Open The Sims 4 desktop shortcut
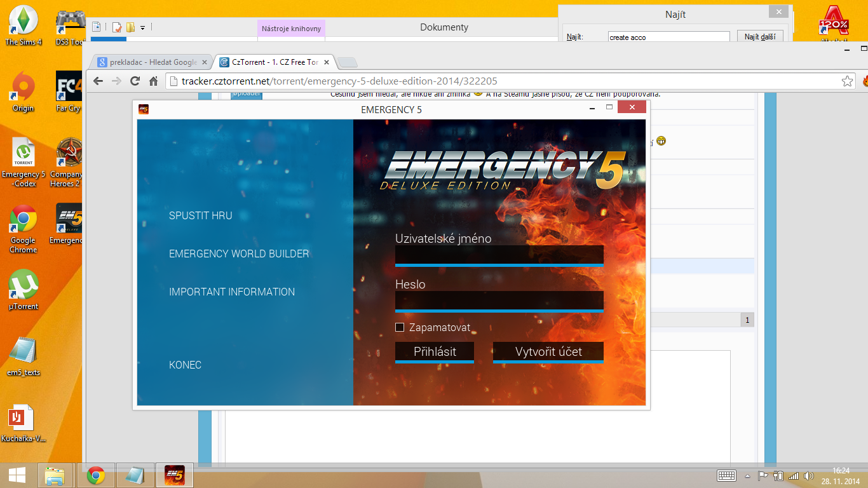Viewport: 868px width, 488px height. tap(23, 24)
